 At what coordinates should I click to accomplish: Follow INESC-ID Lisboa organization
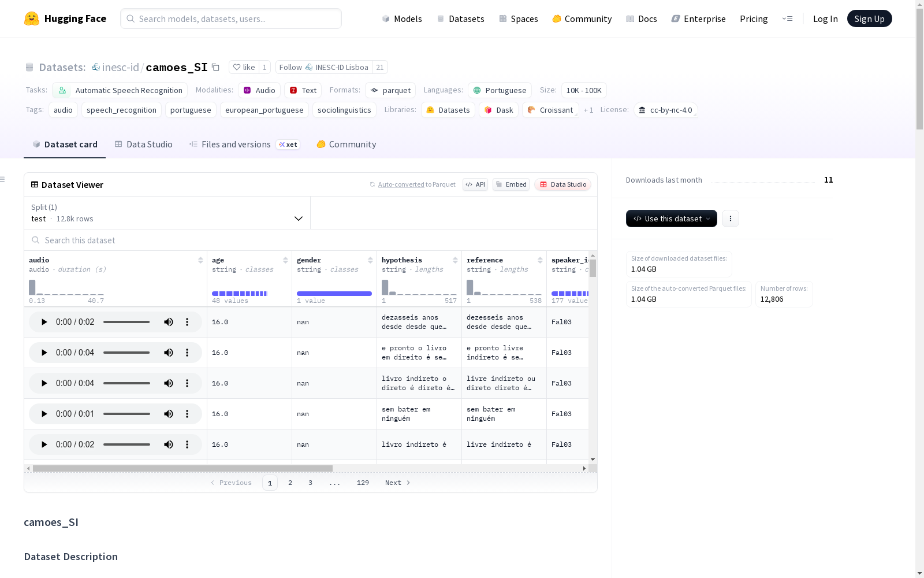point(324,67)
